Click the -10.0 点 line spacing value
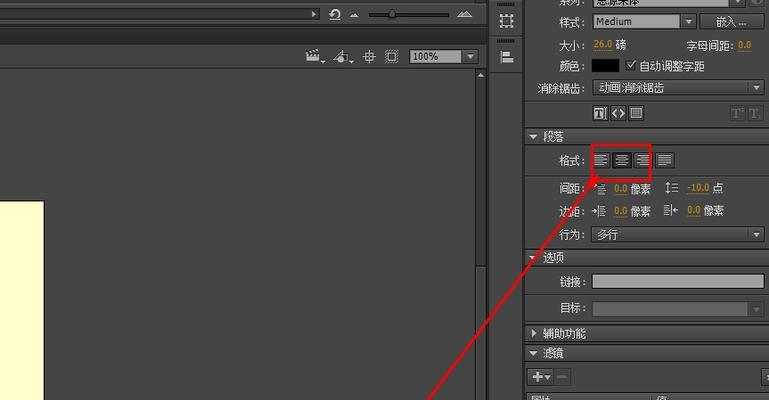The height and width of the screenshot is (400, 769). [698, 188]
